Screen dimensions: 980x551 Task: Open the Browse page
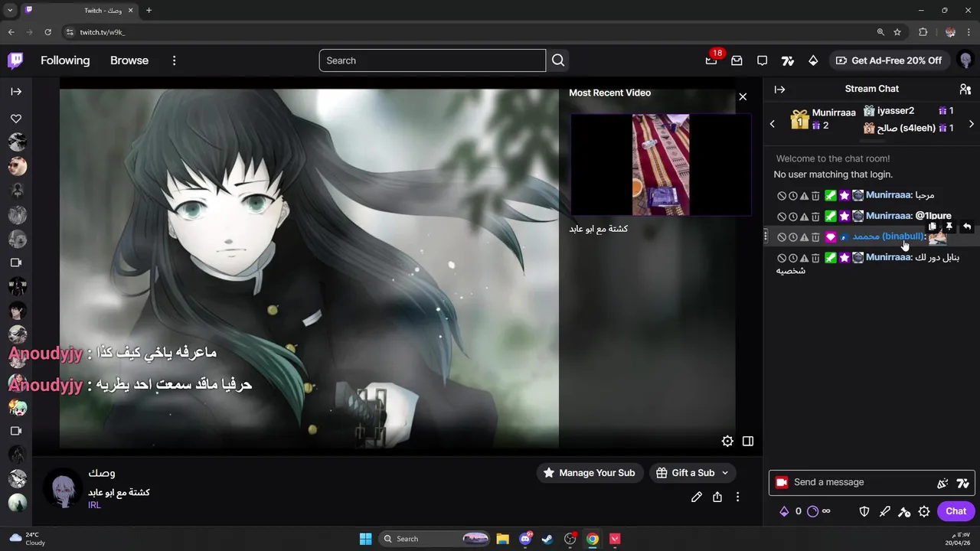pos(129,60)
